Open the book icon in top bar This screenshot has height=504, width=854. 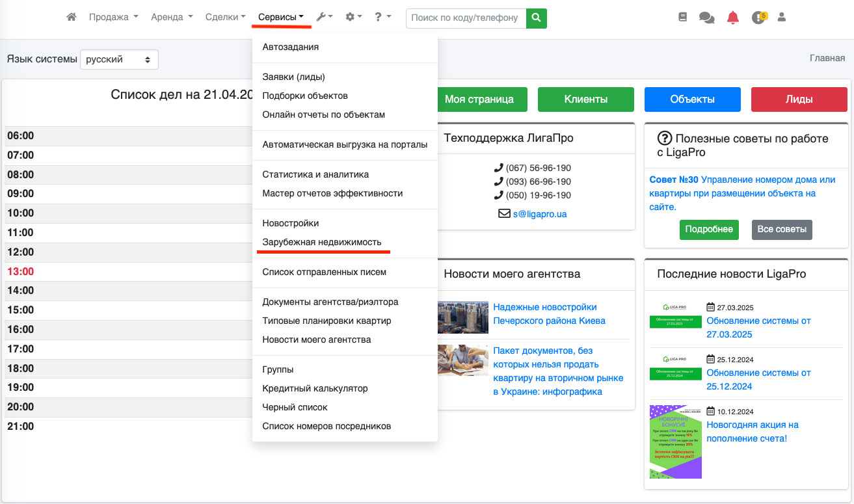coord(682,18)
